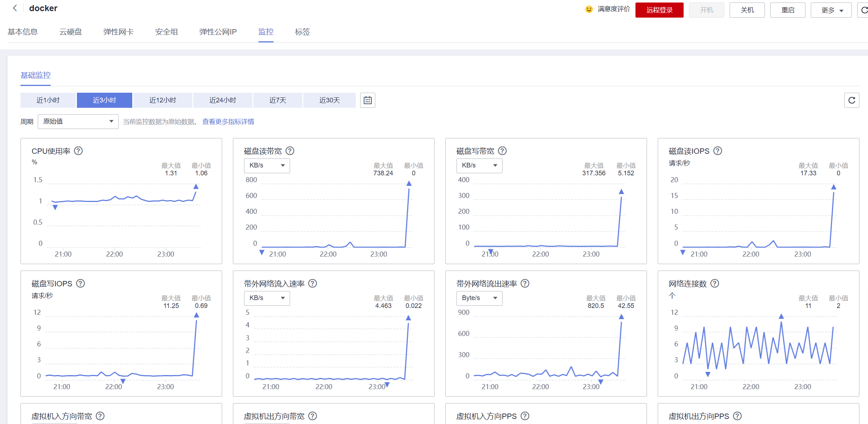Select the 近30天 time range
Image resolution: width=868 pixels, height=424 pixels.
[330, 100]
